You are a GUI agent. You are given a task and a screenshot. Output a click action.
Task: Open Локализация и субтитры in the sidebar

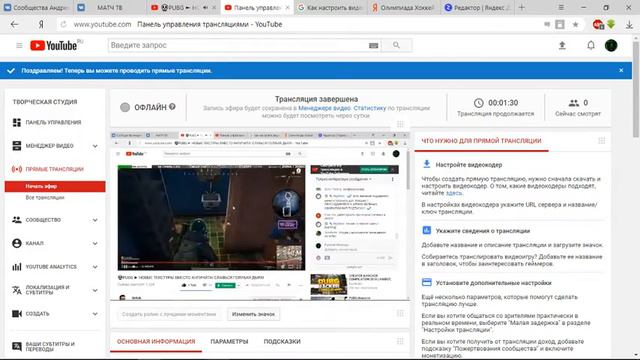(47, 290)
